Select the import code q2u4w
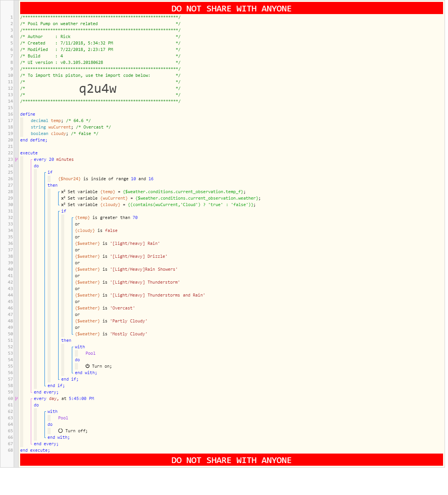 pyautogui.click(x=98, y=89)
